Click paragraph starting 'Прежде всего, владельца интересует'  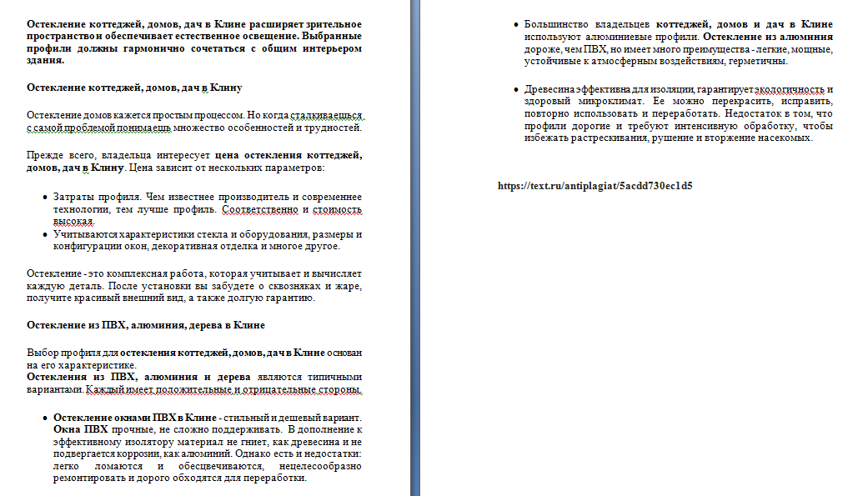click(193, 162)
